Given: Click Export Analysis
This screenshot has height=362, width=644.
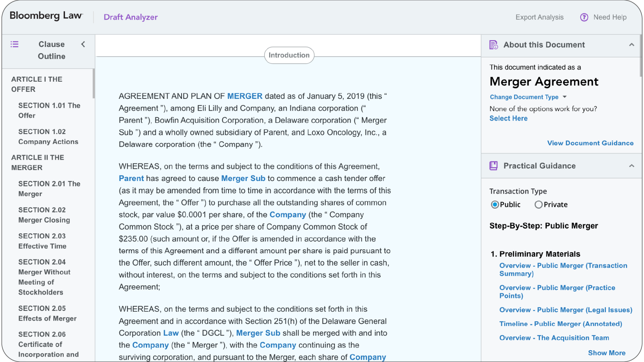Looking at the screenshot, I should click(540, 17).
